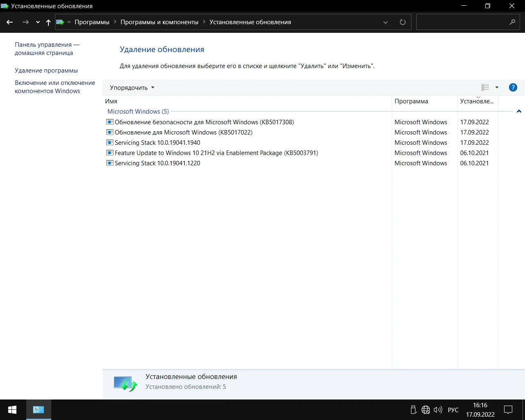Open Включение или отключение компонентов Windows
The image size is (525, 420).
(x=55, y=87)
